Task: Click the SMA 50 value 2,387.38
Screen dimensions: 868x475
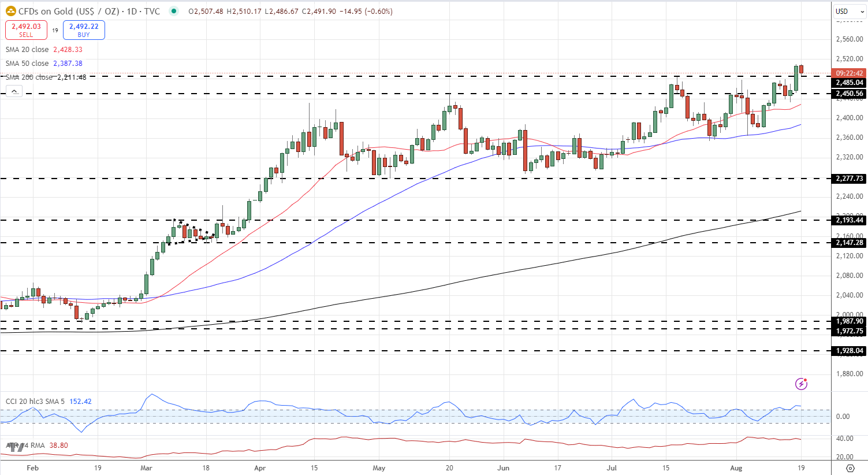Action: point(68,64)
